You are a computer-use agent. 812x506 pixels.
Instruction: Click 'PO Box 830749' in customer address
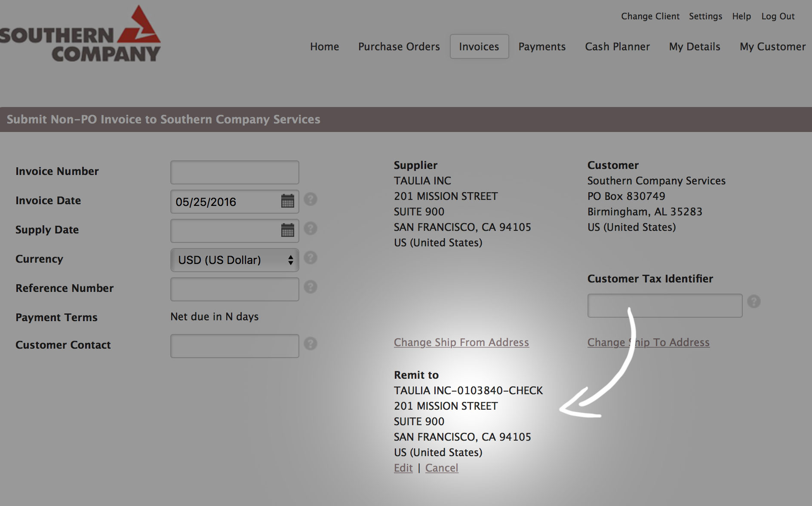(x=626, y=196)
